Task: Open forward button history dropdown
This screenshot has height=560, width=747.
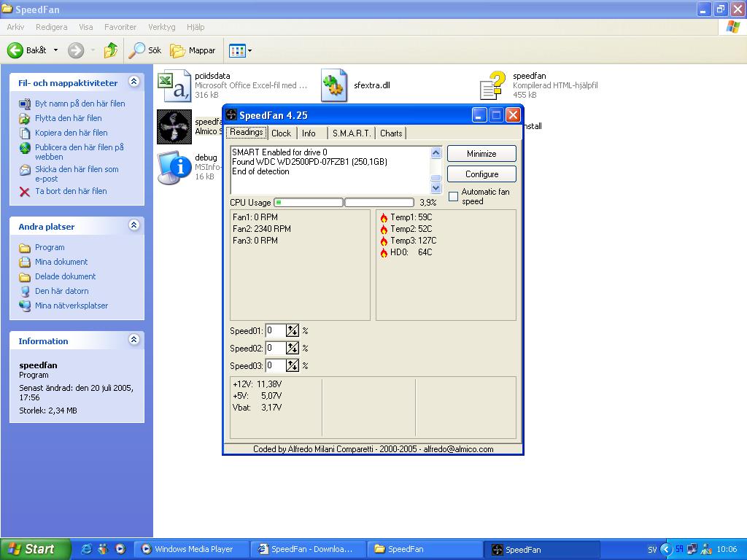Action: (93, 50)
